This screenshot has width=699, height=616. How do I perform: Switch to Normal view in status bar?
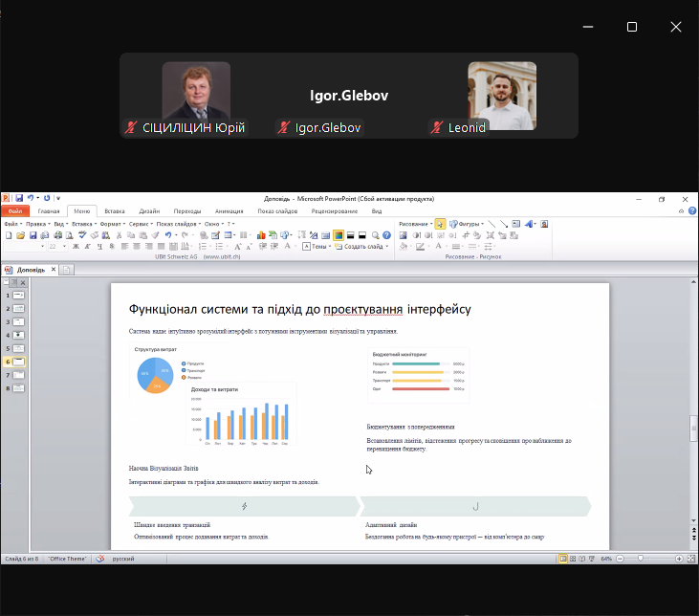click(563, 558)
